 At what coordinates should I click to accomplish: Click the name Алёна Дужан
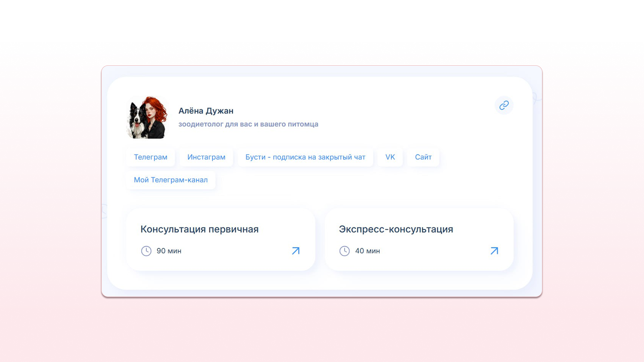206,111
